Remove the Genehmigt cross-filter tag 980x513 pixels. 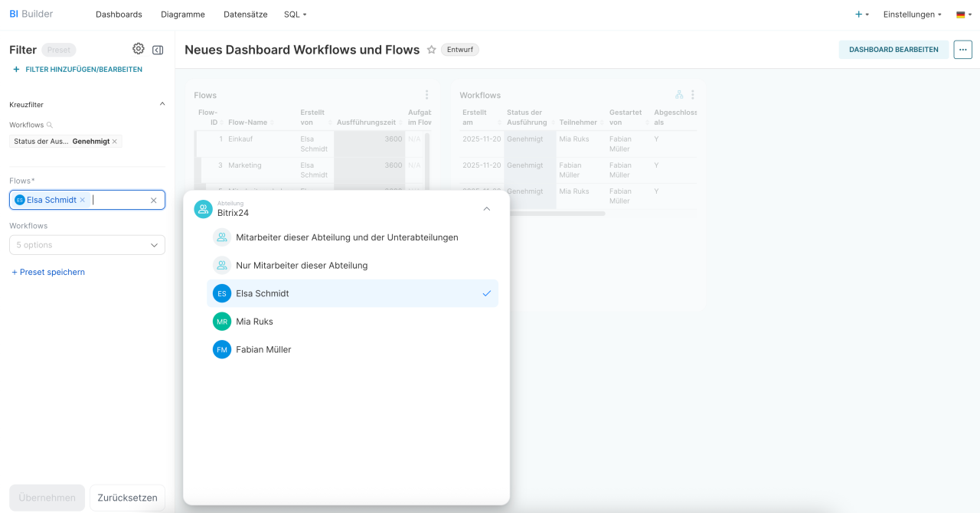[x=115, y=142]
